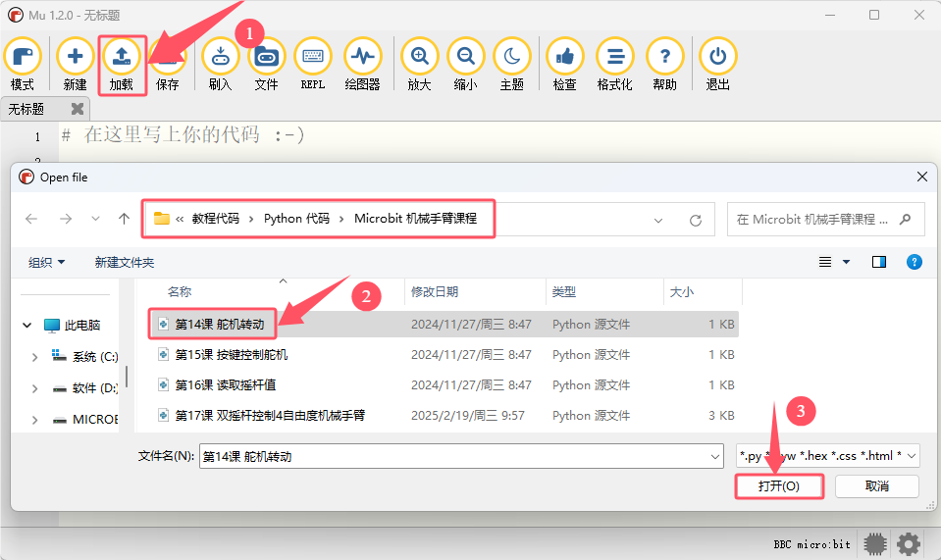Click 取消 button
Viewport: 941px width, 560px height.
pos(877,486)
